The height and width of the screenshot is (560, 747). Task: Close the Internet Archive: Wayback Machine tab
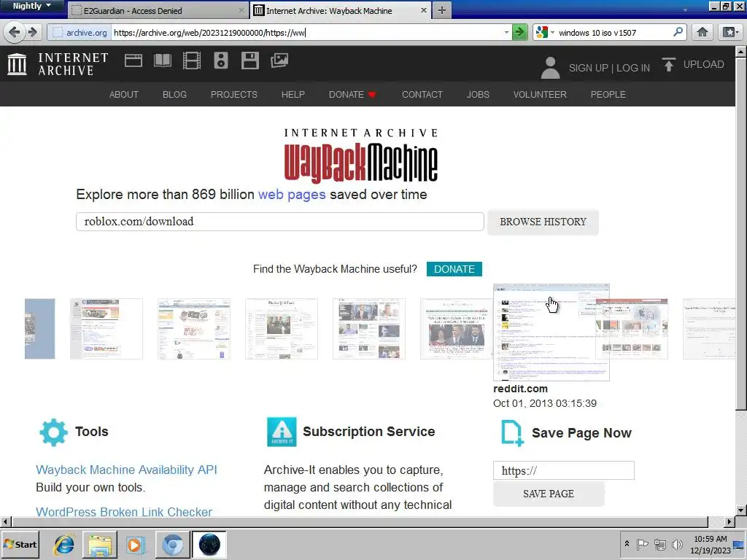point(424,10)
